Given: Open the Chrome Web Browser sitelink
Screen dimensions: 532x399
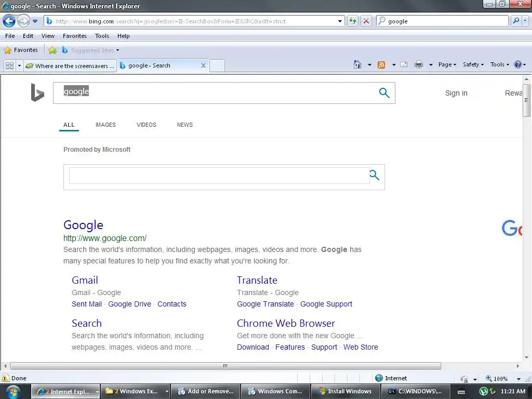Looking at the screenshot, I should (286, 323).
